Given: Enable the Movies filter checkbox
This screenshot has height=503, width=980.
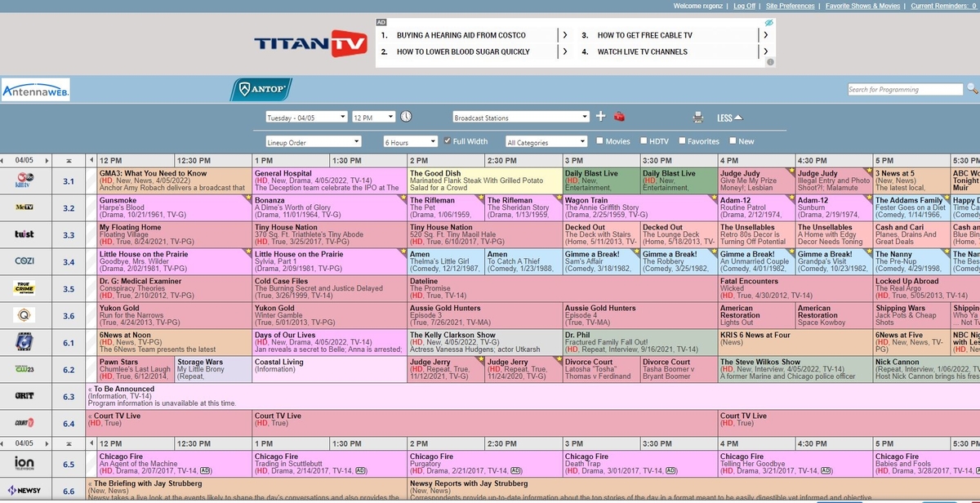Looking at the screenshot, I should tap(599, 140).
